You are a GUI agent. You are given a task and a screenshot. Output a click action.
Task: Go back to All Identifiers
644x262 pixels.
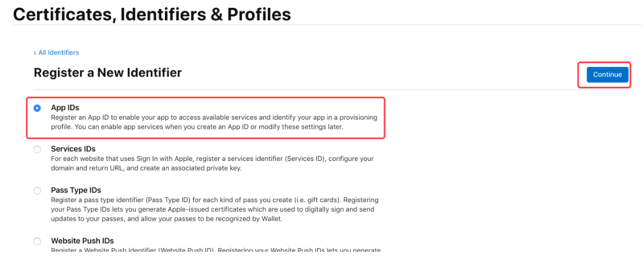(59, 53)
